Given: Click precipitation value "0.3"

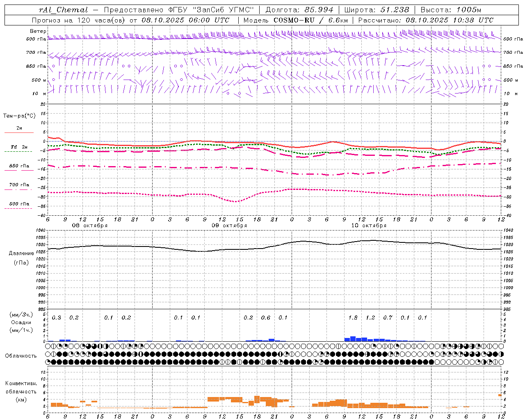Looking at the screenshot, I should [x=57, y=317].
